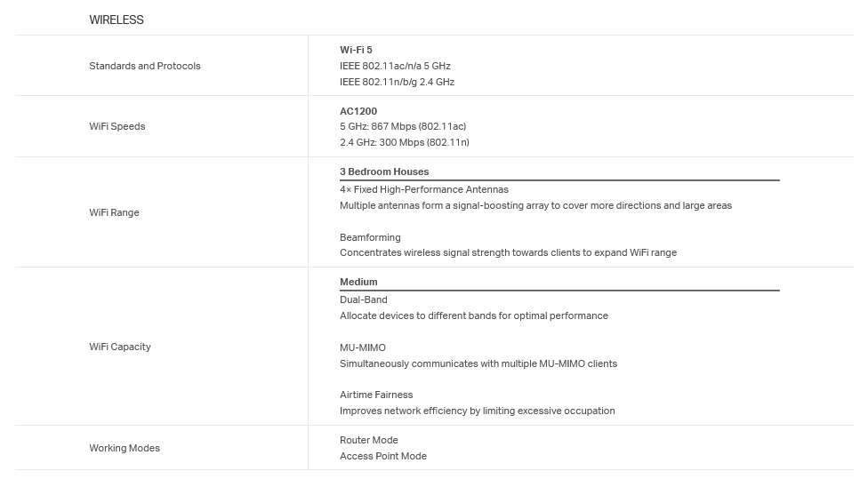Click the Wi-Fi 5 bold heading

tap(356, 50)
